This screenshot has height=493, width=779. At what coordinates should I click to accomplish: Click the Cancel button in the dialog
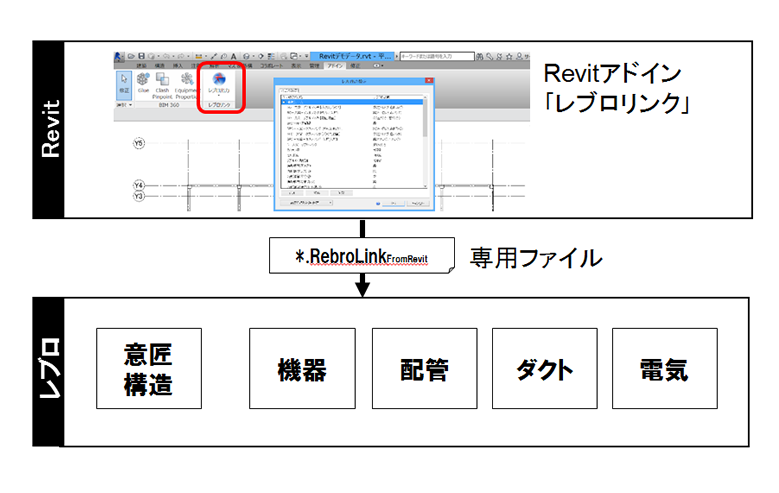(x=418, y=203)
